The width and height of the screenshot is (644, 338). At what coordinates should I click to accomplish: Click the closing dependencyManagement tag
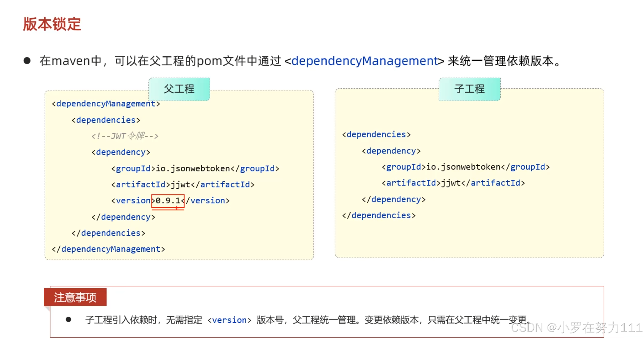tap(108, 249)
